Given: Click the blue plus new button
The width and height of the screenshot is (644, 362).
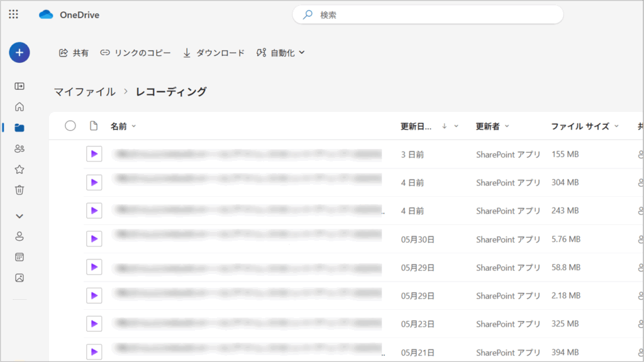Looking at the screenshot, I should [19, 53].
